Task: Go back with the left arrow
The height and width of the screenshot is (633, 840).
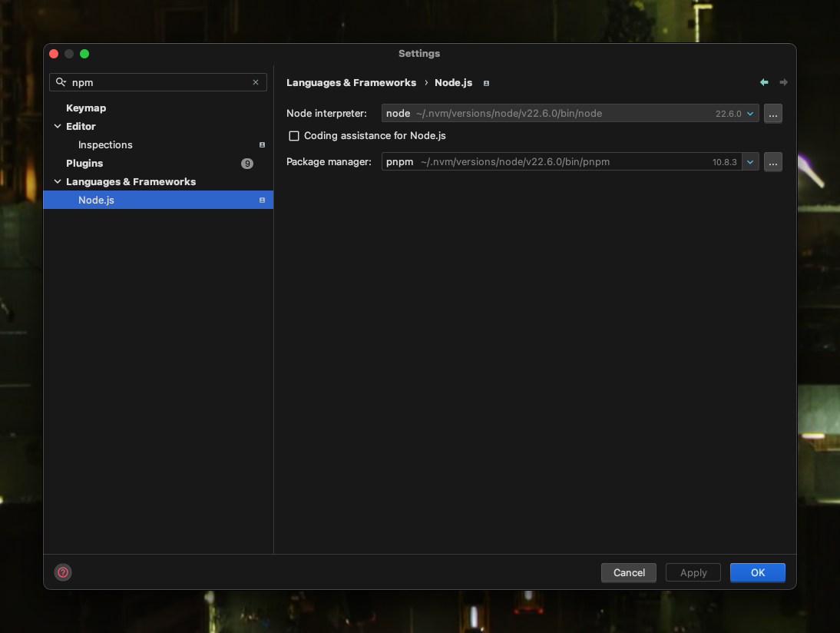Action: 764,82
